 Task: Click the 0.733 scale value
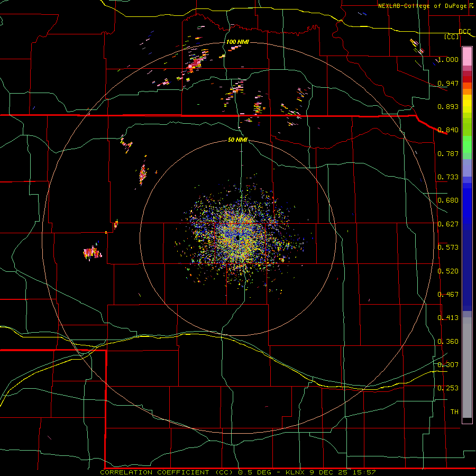coord(448,177)
